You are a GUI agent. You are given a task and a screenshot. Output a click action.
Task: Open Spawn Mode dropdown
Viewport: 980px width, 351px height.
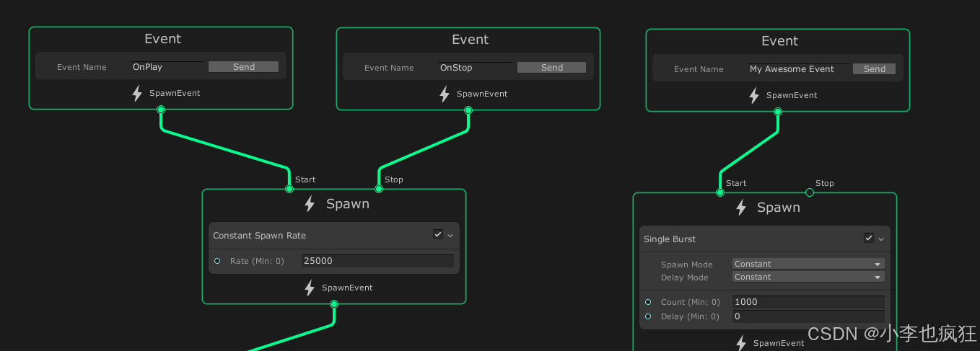(x=808, y=264)
